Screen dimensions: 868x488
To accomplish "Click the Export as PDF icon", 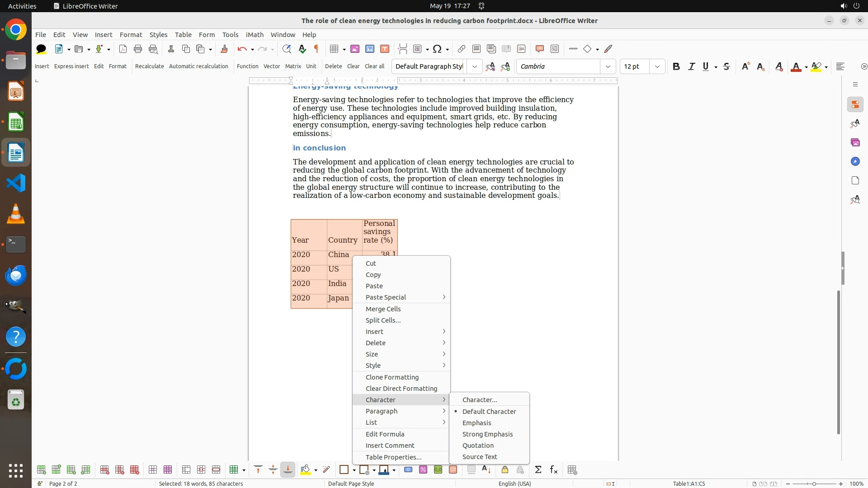I will click(x=123, y=49).
